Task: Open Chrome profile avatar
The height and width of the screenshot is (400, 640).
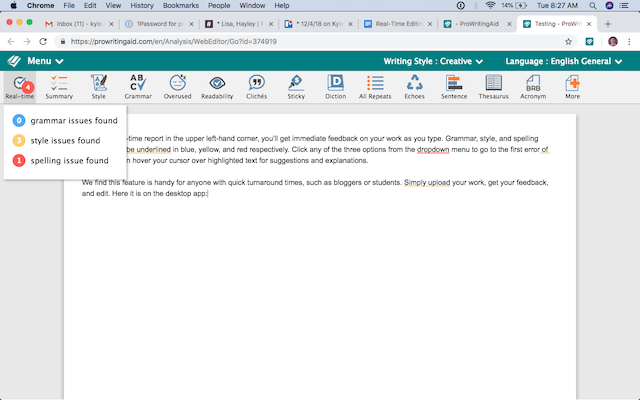Action: point(613,41)
